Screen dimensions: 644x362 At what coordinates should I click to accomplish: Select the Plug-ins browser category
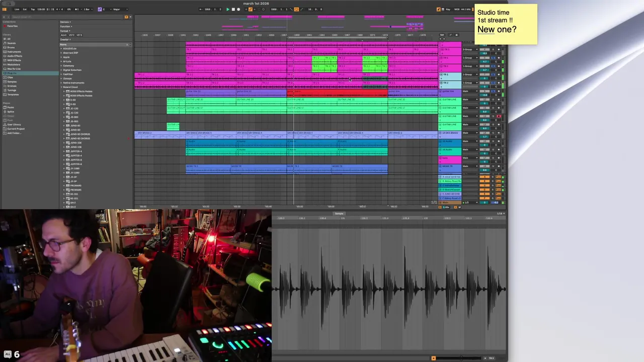click(30, 73)
